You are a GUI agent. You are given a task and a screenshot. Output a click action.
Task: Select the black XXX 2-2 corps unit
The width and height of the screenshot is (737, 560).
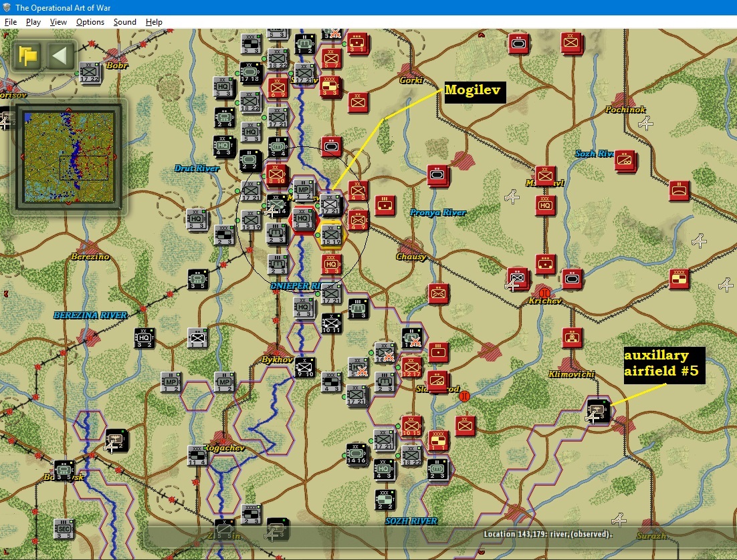pos(385,499)
